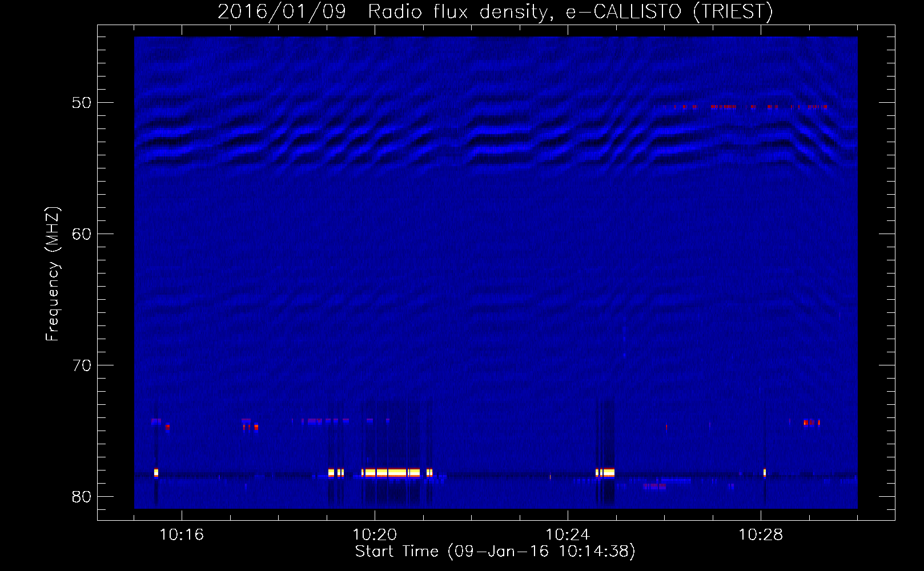Click the 80 frequency tick label
The image size is (924, 571).
tap(82, 496)
